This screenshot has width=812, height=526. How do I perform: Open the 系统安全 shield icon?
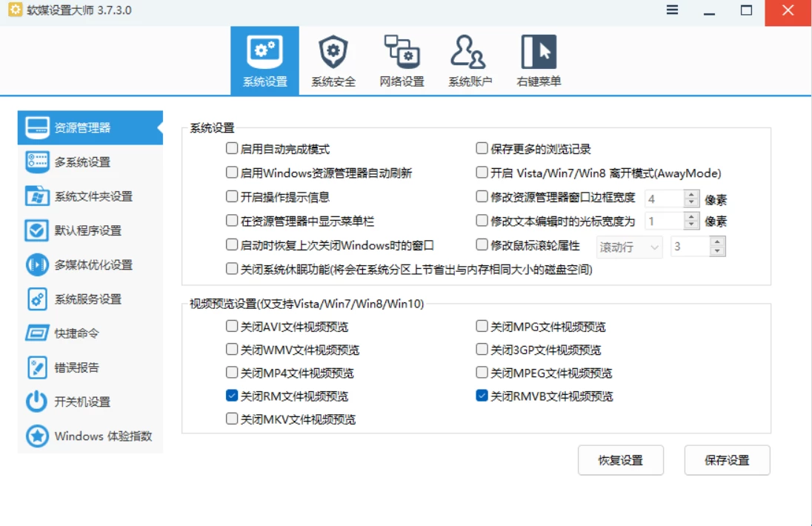(333, 52)
